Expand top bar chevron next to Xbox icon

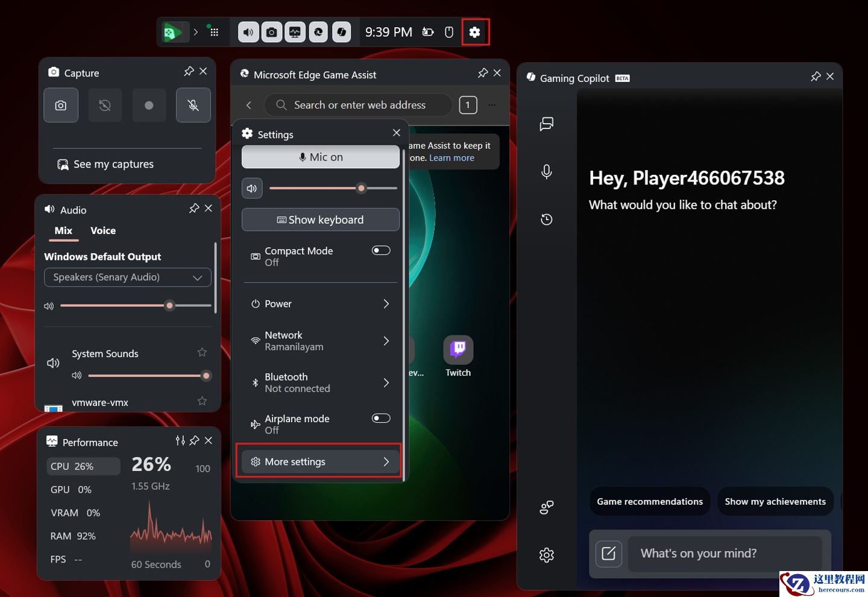pos(195,32)
